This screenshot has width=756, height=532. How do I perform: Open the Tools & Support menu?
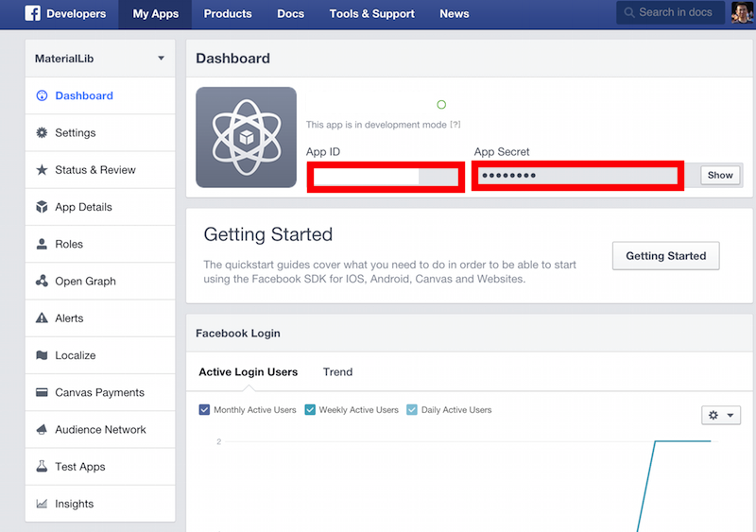click(371, 14)
